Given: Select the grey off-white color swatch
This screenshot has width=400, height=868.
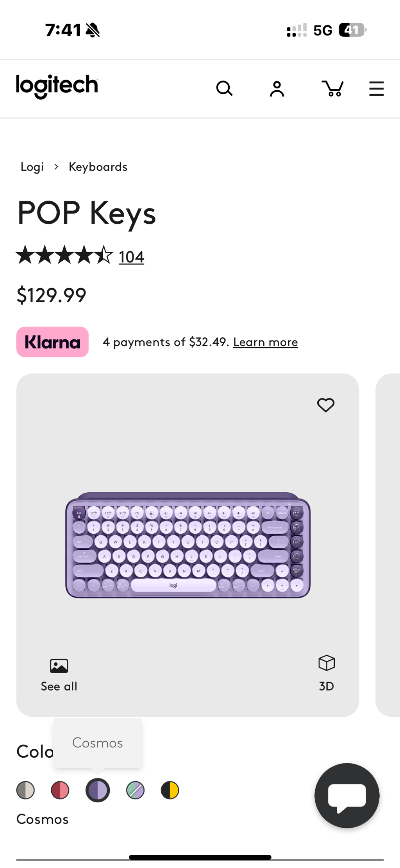Looking at the screenshot, I should click(x=25, y=790).
